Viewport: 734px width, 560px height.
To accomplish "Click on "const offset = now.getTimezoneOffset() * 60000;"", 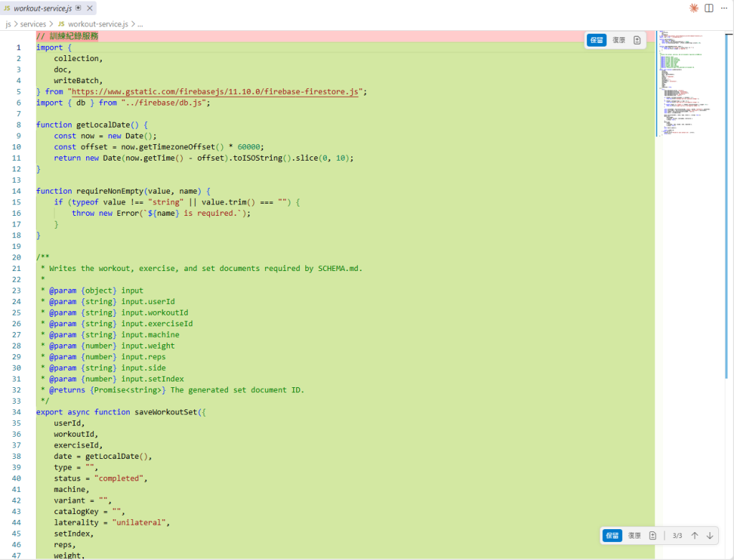I will pyautogui.click(x=158, y=147).
